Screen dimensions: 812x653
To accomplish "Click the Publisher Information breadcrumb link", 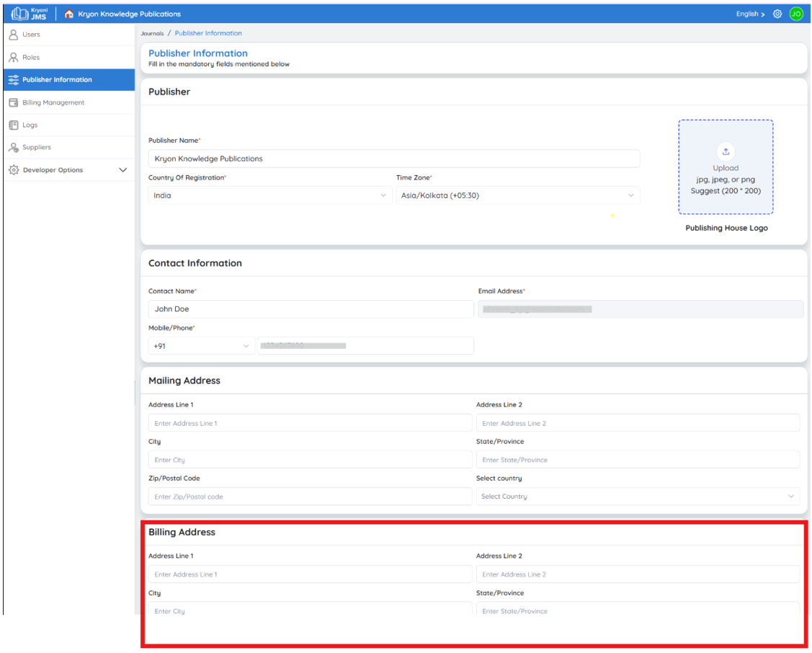I will tap(208, 33).
